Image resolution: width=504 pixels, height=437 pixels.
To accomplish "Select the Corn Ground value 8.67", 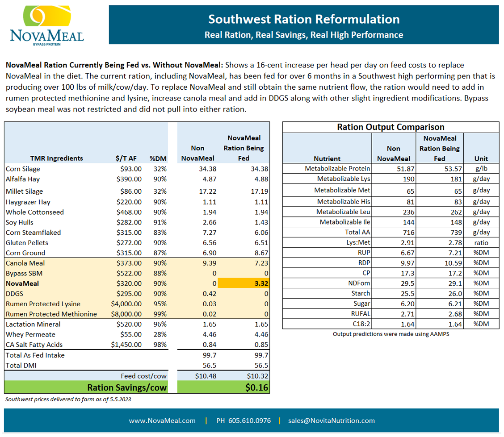I will tap(261, 253).
